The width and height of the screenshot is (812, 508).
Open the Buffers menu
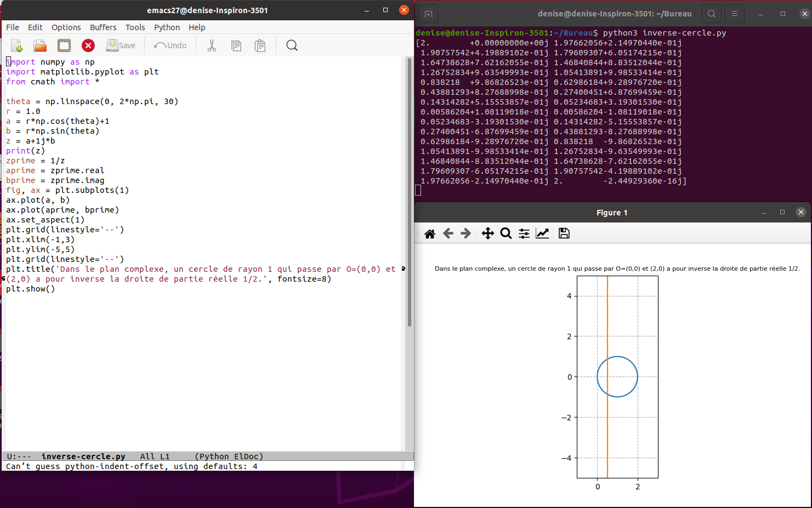coord(103,27)
